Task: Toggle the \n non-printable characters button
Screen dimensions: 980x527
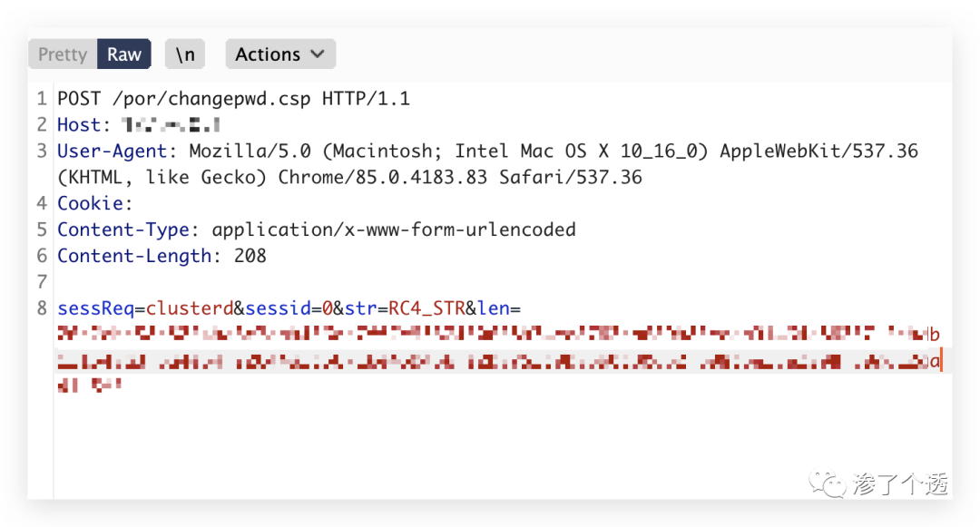Action: [185, 54]
